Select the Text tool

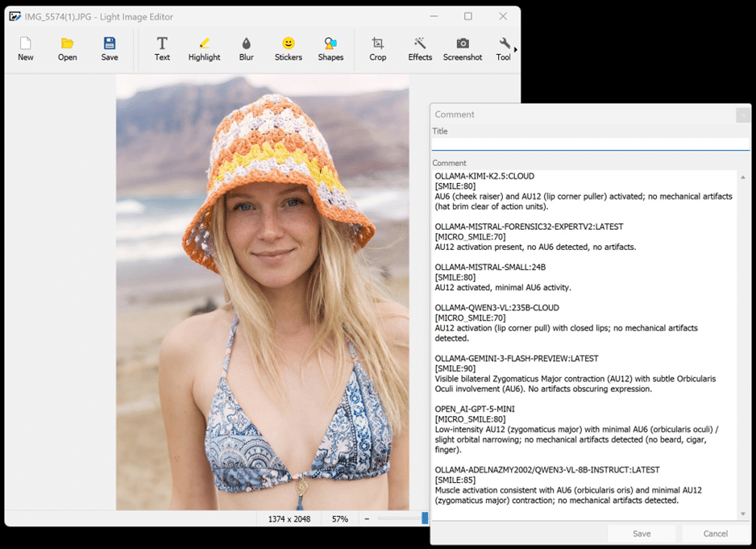point(162,48)
